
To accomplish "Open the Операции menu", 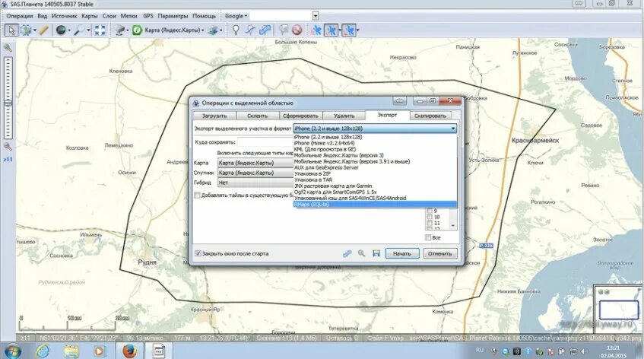I will (19, 16).
